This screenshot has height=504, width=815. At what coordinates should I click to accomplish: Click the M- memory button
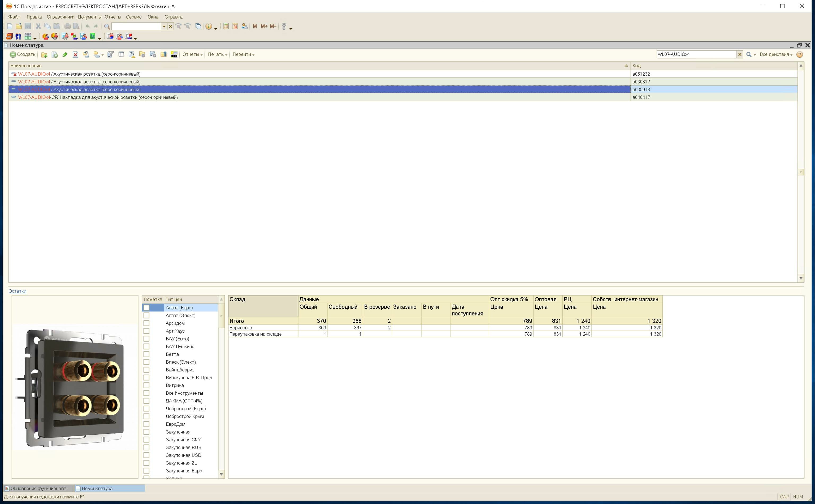pos(273,26)
